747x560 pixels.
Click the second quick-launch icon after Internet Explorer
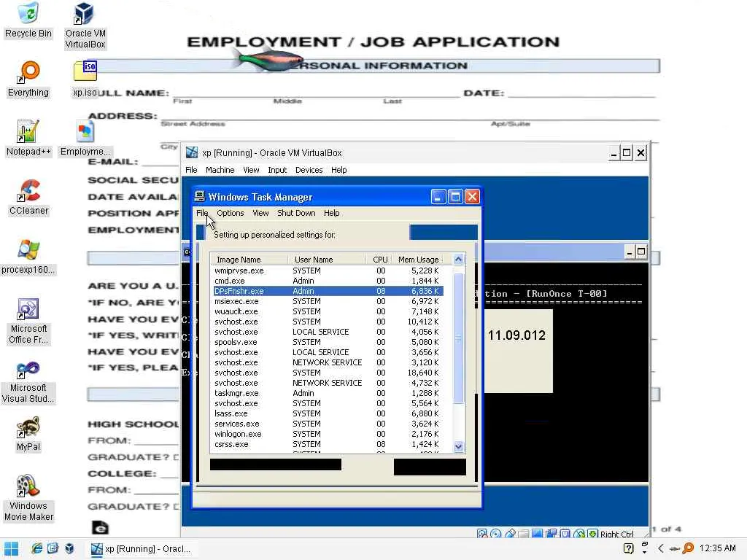click(x=53, y=548)
